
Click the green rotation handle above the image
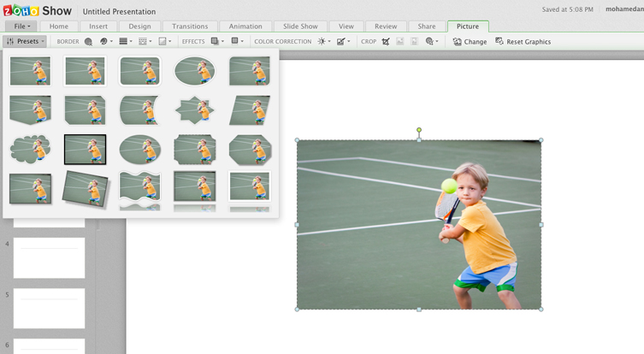pos(419,130)
